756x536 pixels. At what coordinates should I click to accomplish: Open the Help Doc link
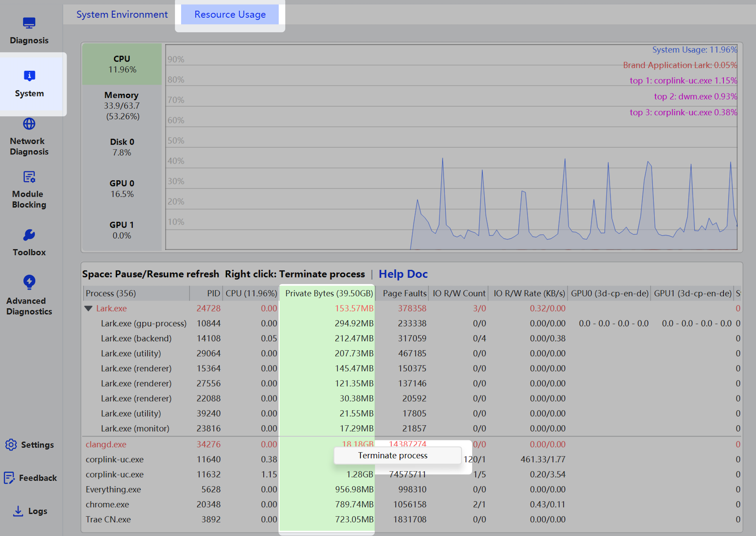(403, 274)
